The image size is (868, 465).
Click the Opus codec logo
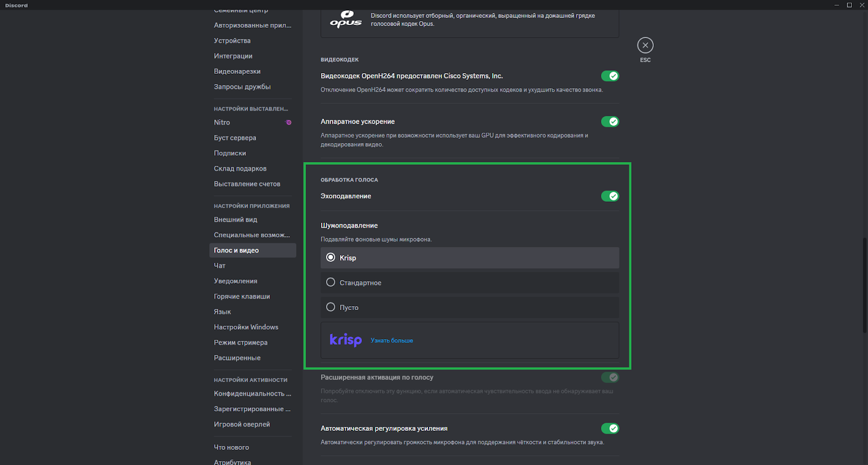[346, 20]
